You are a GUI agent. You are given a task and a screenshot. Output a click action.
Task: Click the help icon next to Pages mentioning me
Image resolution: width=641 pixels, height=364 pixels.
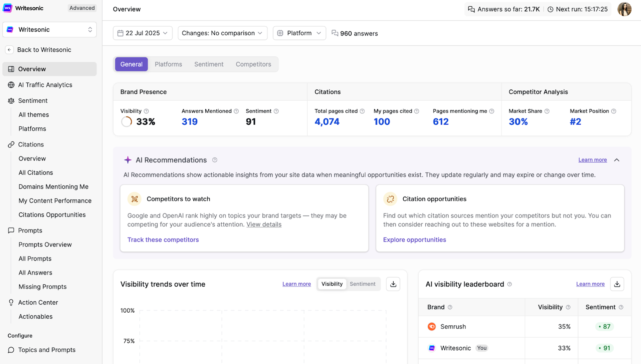(x=492, y=111)
